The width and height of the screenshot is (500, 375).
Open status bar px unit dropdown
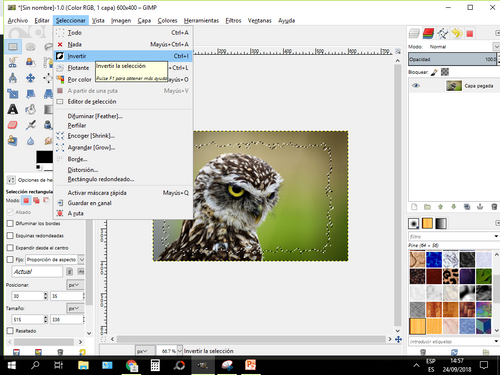[x=145, y=351]
